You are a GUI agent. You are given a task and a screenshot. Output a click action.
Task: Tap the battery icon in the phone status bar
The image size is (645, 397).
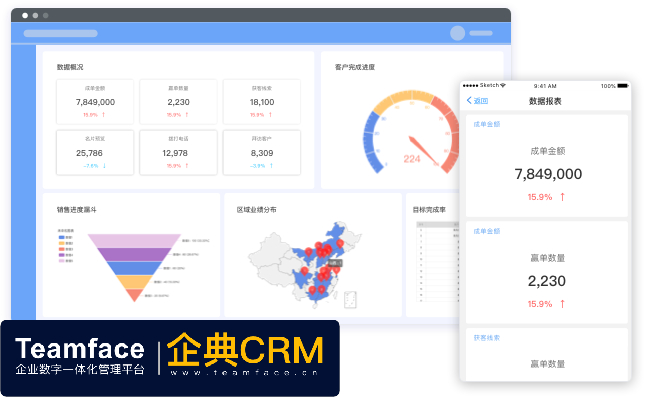pyautogui.click(x=623, y=86)
